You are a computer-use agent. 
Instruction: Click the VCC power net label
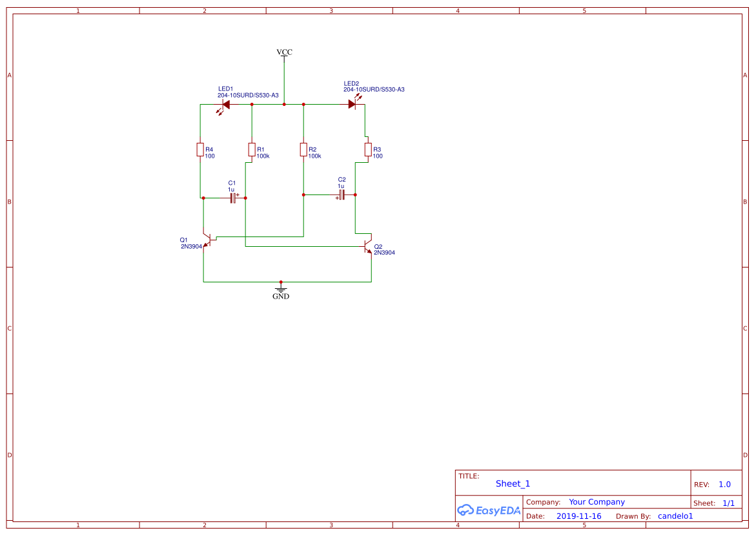[284, 52]
